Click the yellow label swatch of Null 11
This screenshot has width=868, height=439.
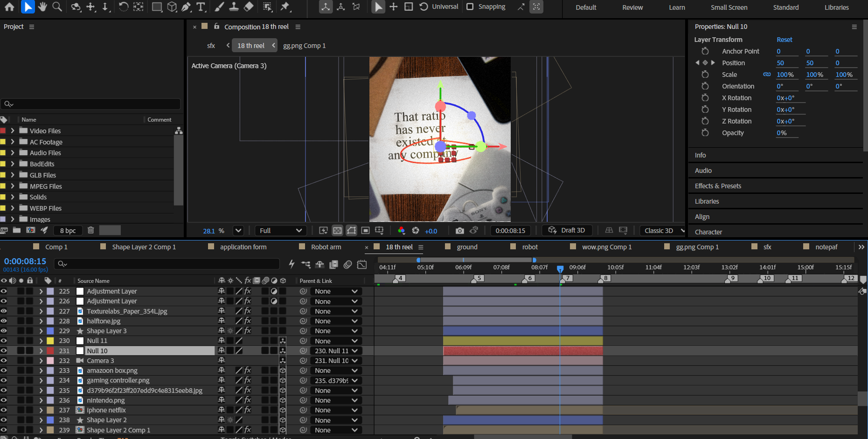50,341
